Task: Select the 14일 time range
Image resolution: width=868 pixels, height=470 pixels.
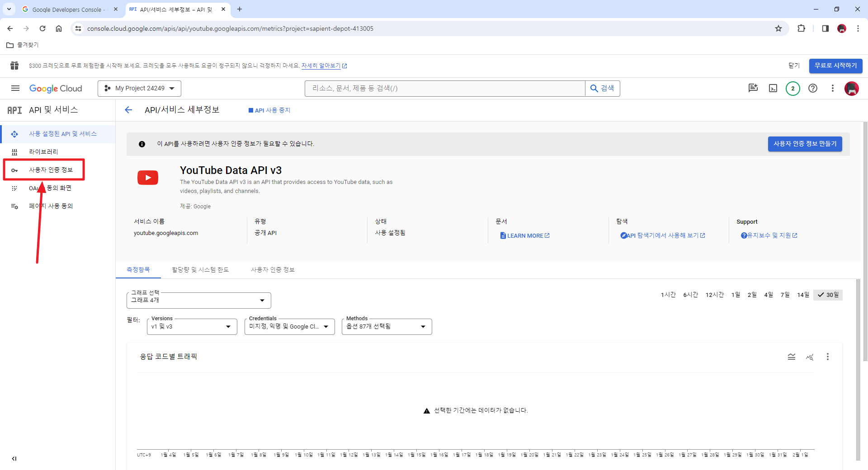Action: tap(803, 294)
